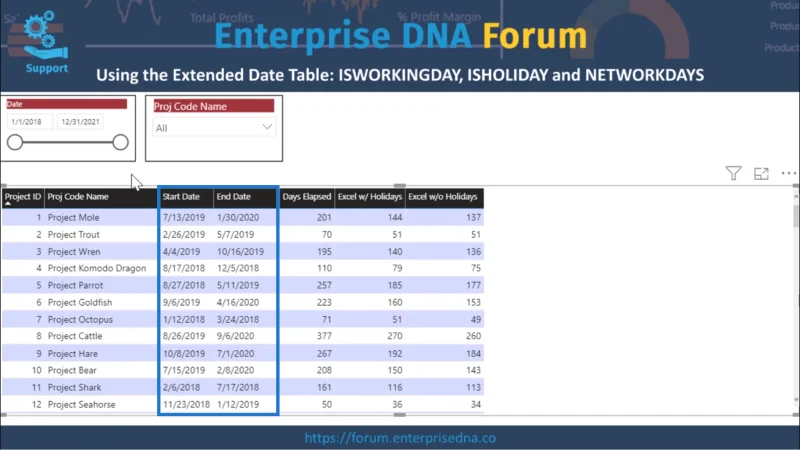Select the Project Goldfish cell
Image resolution: width=800 pixels, height=450 pixels.
click(80, 303)
